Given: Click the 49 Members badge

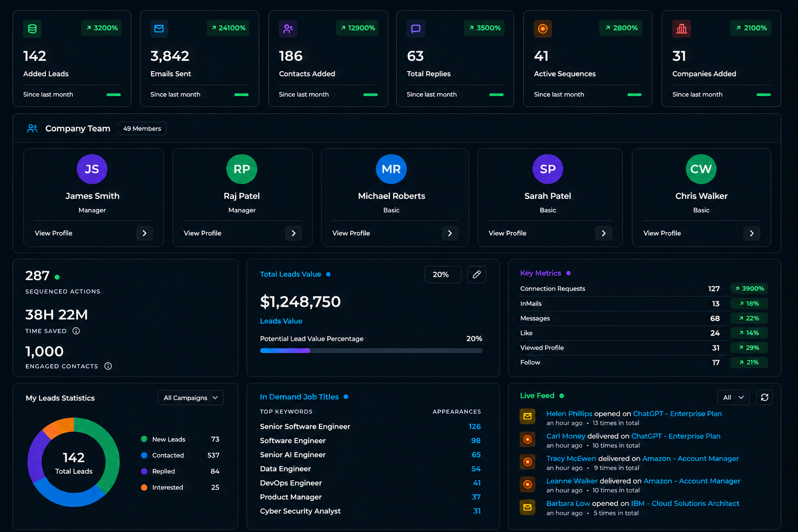Looking at the screenshot, I should click(142, 128).
